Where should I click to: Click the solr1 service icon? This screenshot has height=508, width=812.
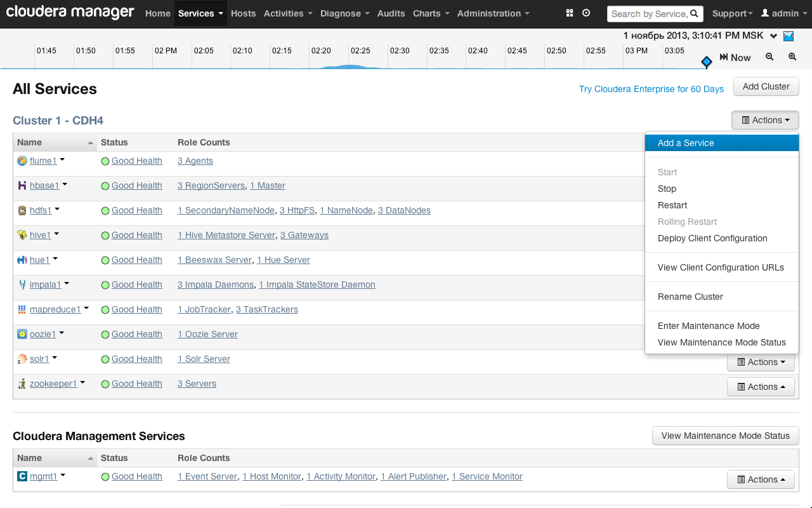(x=22, y=359)
